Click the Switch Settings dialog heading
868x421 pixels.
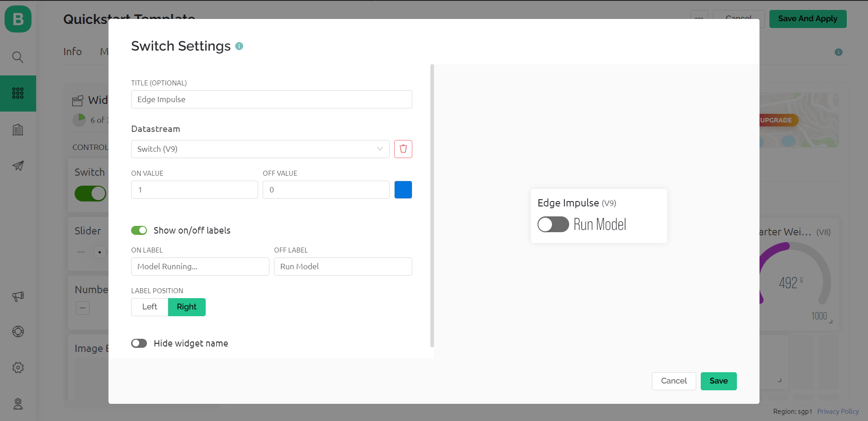[x=181, y=46]
